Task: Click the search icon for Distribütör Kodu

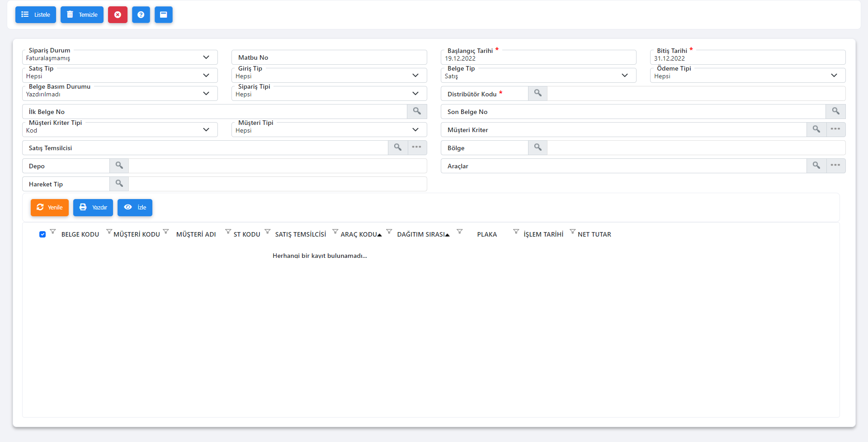Action: [x=538, y=93]
